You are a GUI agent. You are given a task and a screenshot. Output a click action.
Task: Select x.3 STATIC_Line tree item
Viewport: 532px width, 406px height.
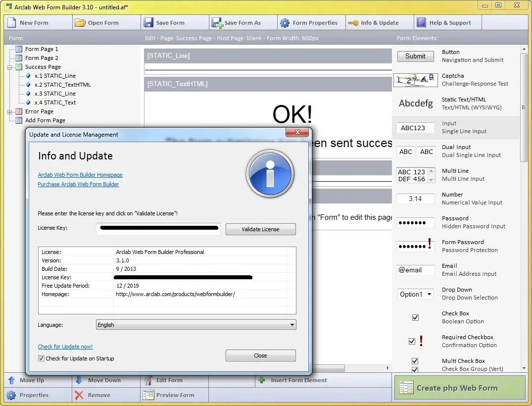click(x=55, y=94)
